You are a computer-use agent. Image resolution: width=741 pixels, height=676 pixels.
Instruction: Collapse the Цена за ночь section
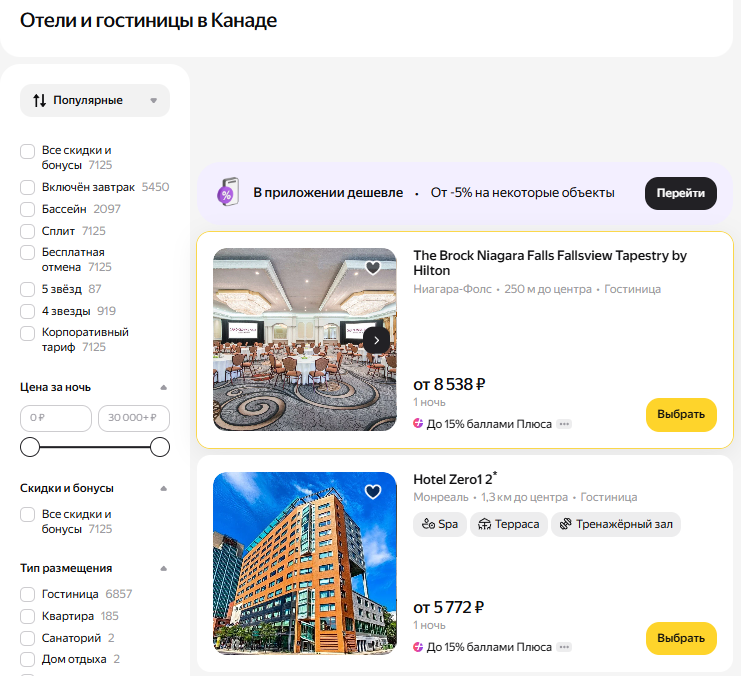click(x=164, y=387)
